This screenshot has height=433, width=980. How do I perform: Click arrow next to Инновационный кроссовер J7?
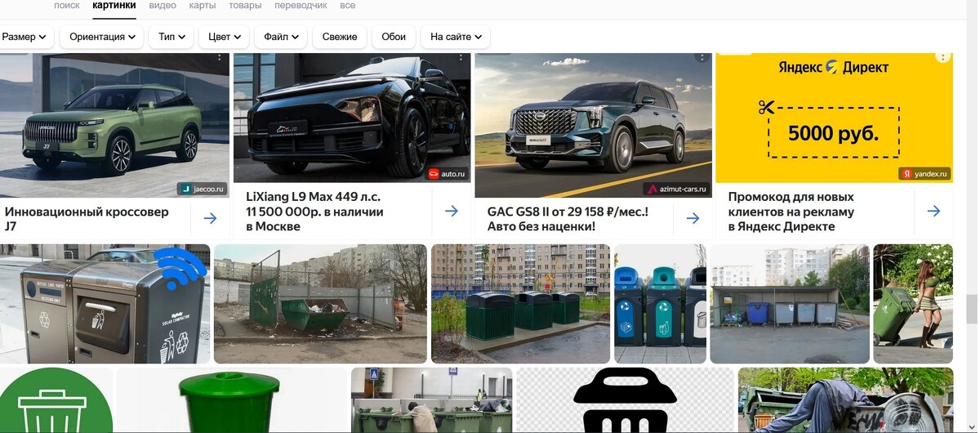(210, 218)
